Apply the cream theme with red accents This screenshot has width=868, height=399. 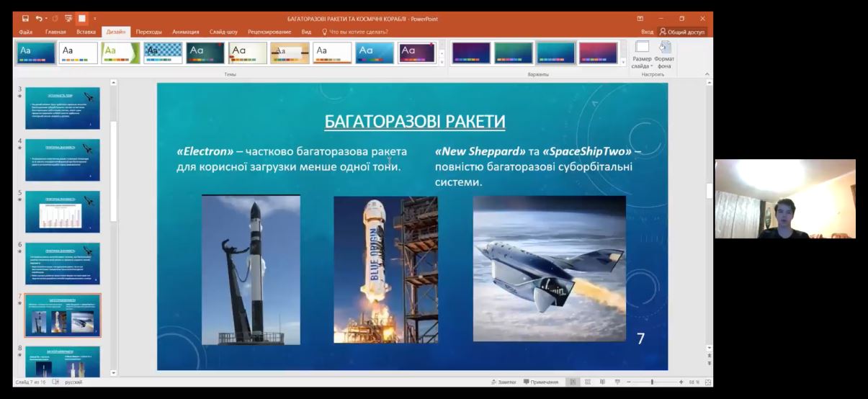pyautogui.click(x=248, y=53)
